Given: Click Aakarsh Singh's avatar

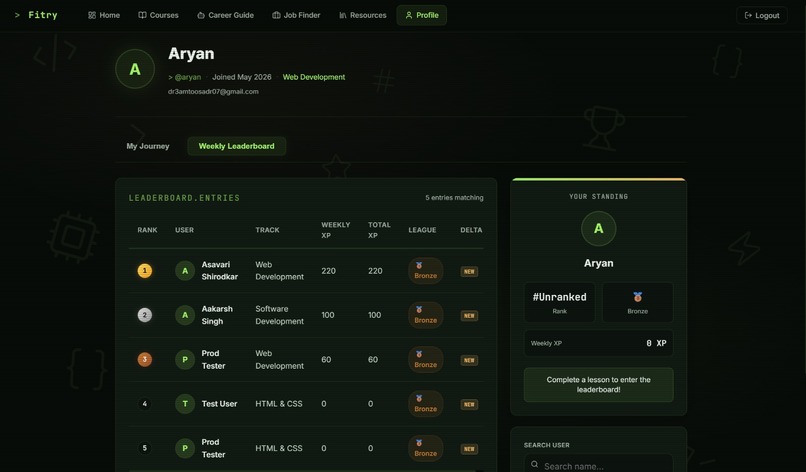Looking at the screenshot, I should point(185,315).
